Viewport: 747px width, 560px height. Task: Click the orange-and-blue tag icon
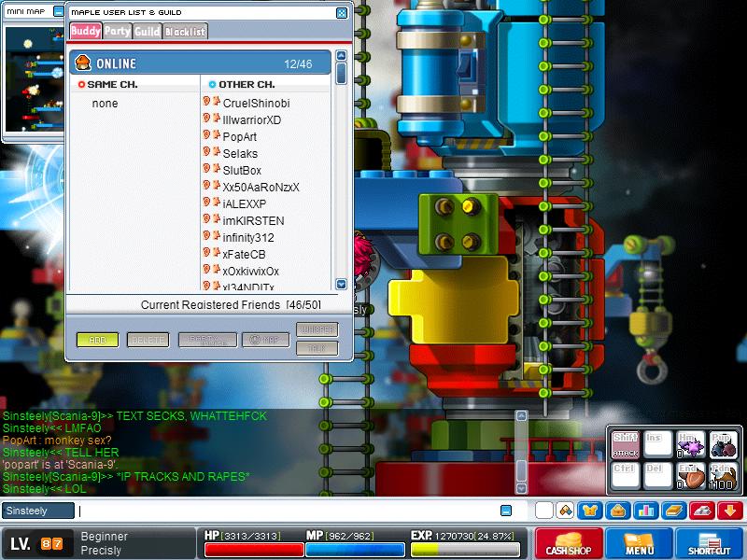tap(566, 511)
